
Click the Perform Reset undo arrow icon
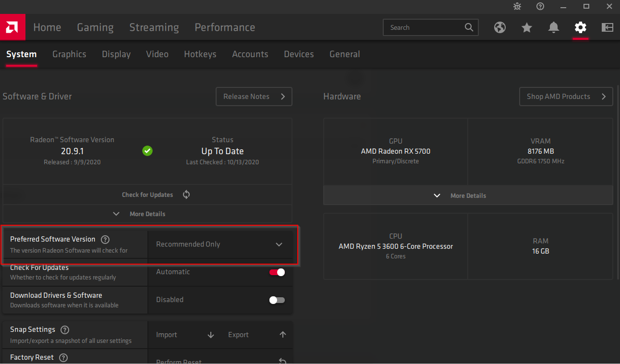click(x=283, y=361)
